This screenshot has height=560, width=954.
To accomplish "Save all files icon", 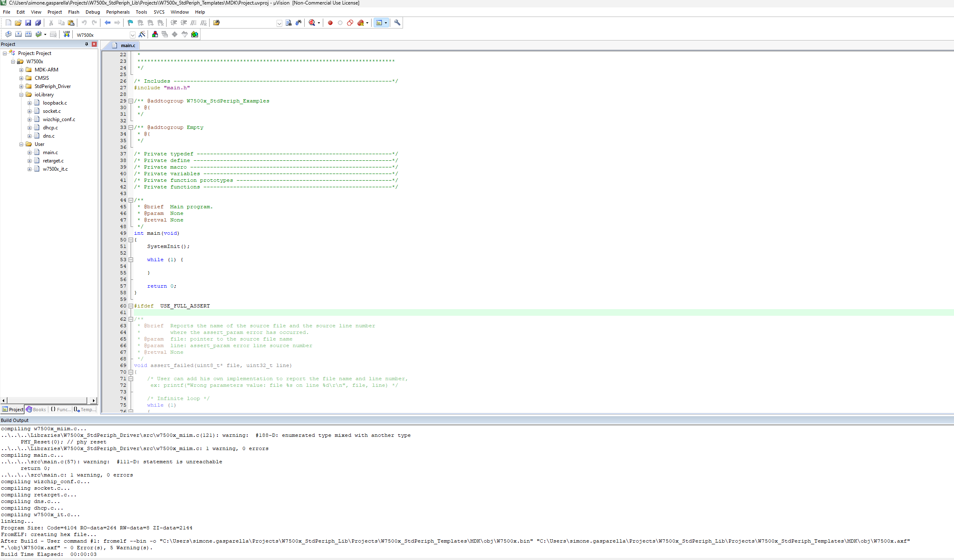I will coord(38,23).
